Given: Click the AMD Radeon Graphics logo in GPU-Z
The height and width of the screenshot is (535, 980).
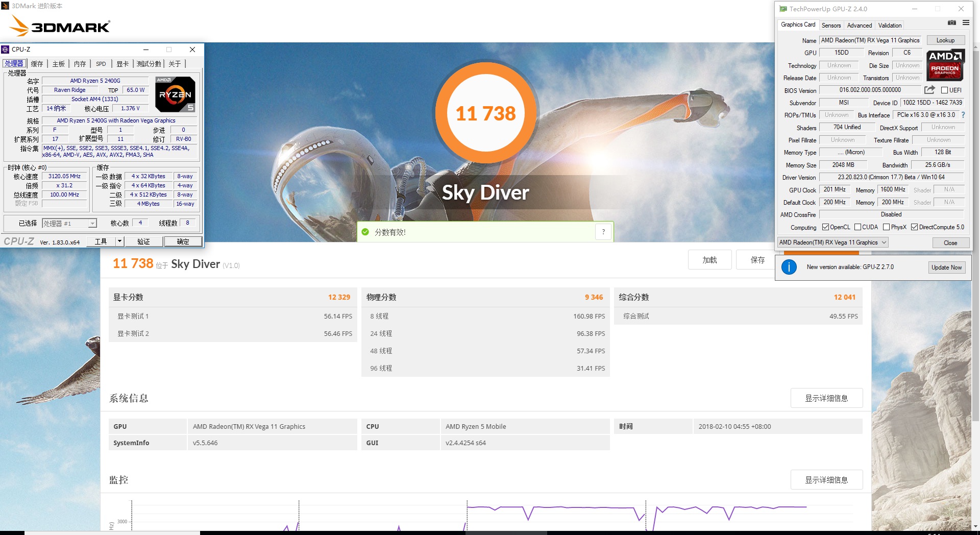Looking at the screenshot, I should coord(945,65).
